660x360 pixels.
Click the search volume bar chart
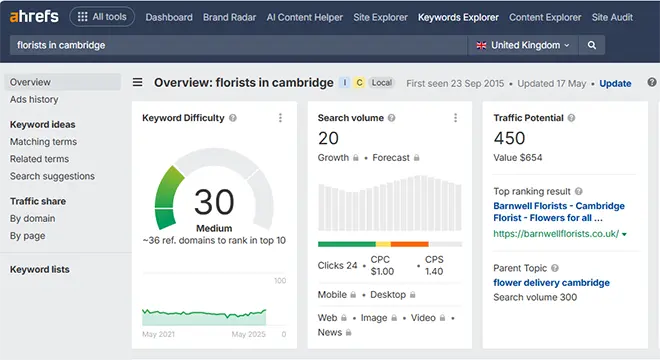(390, 203)
